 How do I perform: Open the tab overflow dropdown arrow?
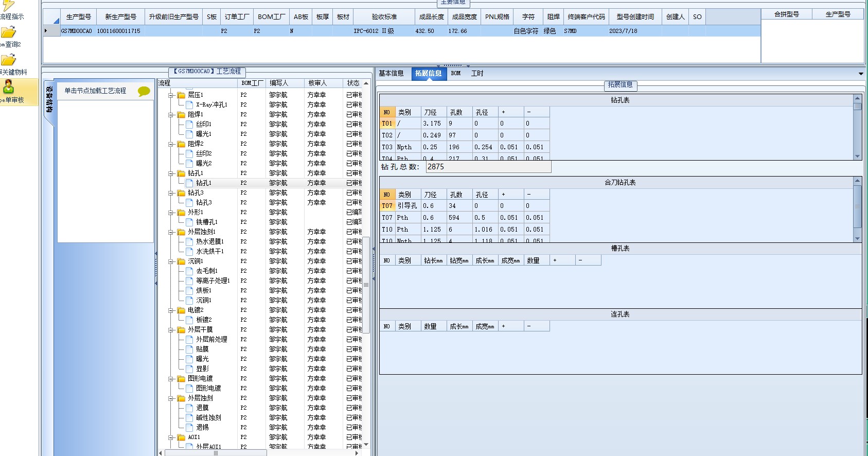(861, 74)
